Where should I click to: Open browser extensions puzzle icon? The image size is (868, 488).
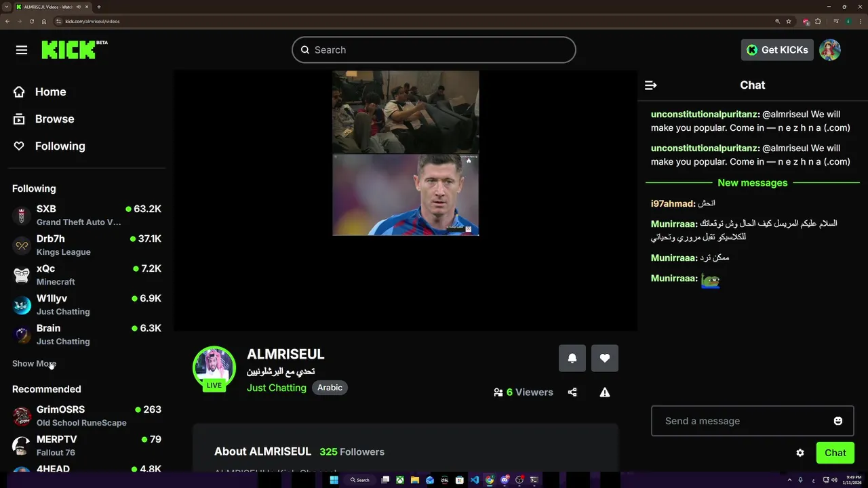click(818, 21)
